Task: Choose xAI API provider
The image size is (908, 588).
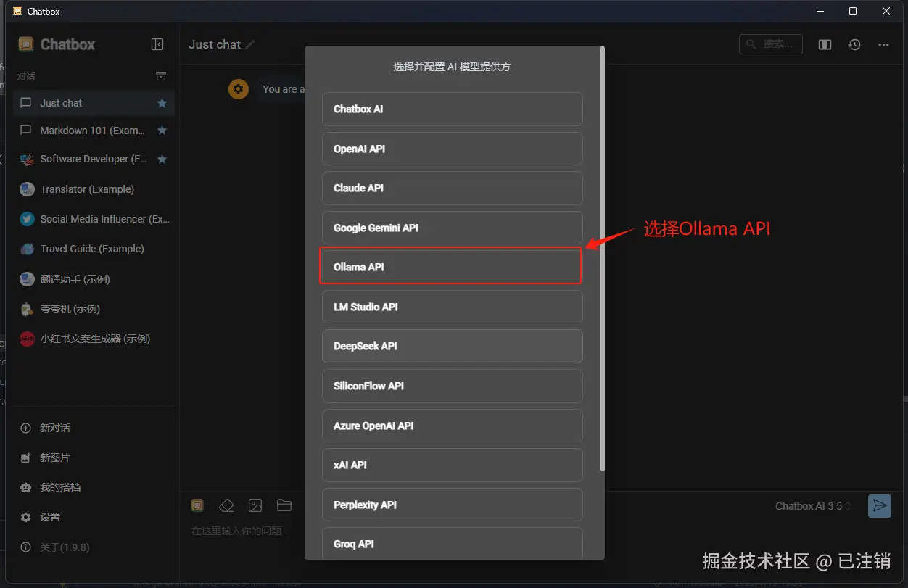Action: click(452, 465)
